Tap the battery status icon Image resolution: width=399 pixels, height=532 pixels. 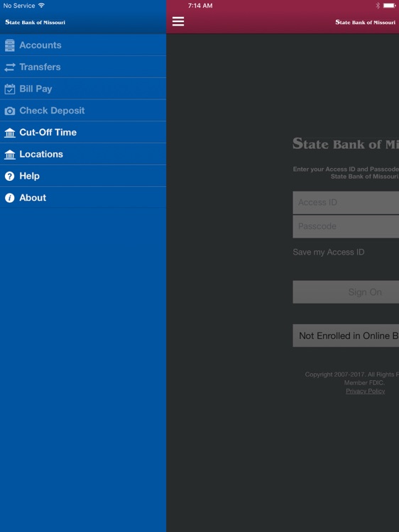[390, 6]
